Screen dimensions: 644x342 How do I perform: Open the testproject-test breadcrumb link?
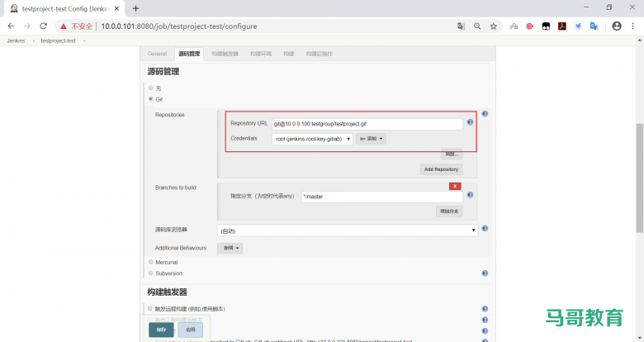[x=58, y=40]
